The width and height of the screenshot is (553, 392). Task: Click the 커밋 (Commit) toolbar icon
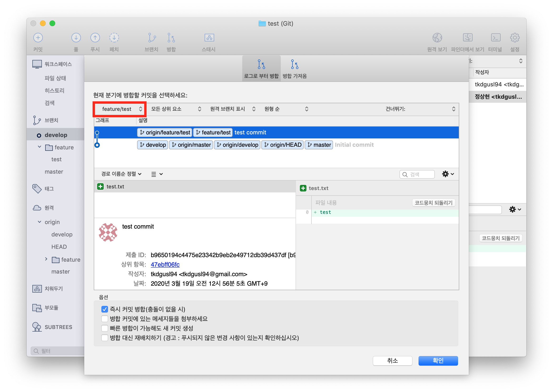pyautogui.click(x=38, y=38)
